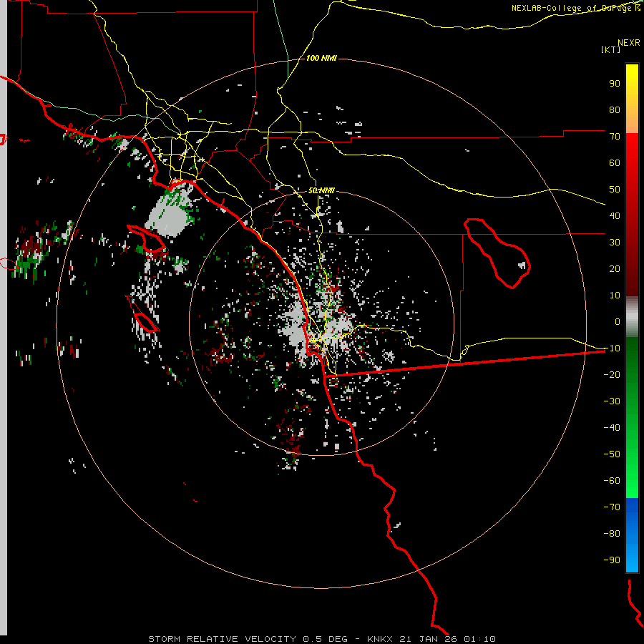Click the [KT] units label
This screenshot has width=644, height=644.
(611, 49)
